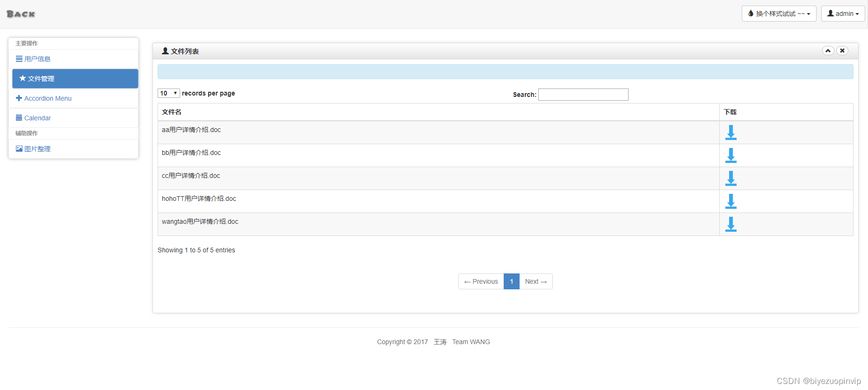Download the cc用户详情介绍.doc file
Image resolution: width=868 pixels, height=390 pixels.
click(x=731, y=178)
